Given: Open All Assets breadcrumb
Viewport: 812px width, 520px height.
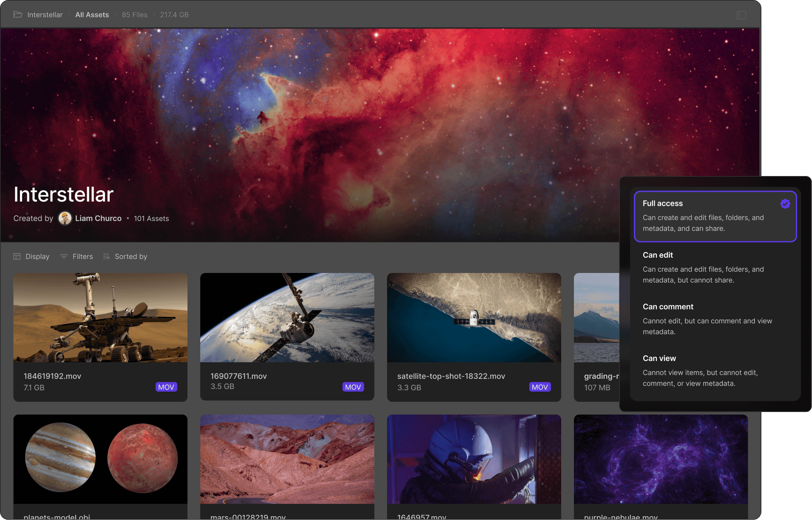Looking at the screenshot, I should click(x=92, y=14).
